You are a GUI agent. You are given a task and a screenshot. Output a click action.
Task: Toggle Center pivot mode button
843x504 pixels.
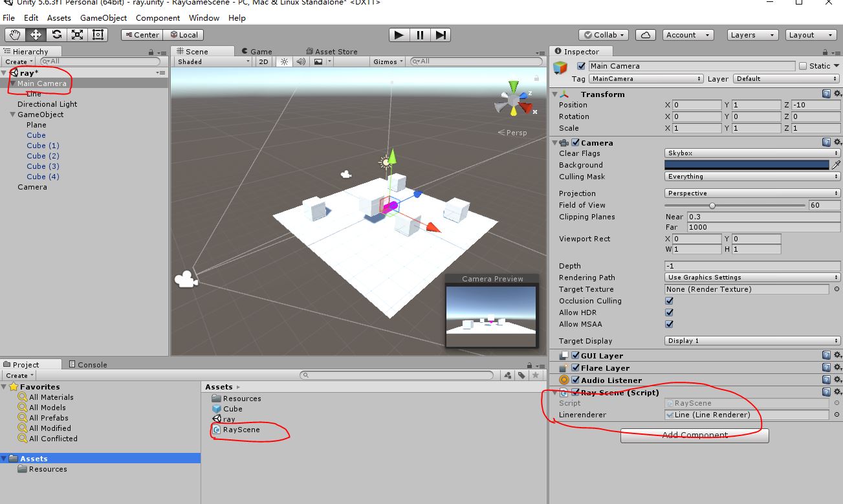coord(142,35)
